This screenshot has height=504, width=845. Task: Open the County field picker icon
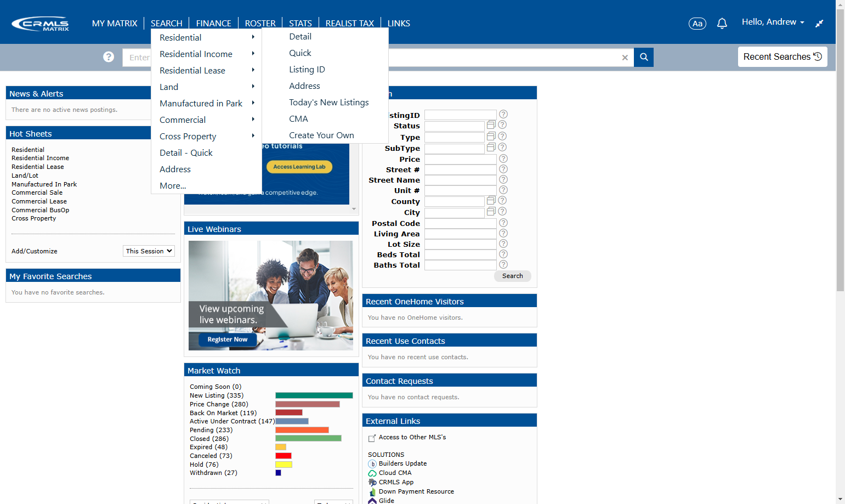[x=491, y=200]
